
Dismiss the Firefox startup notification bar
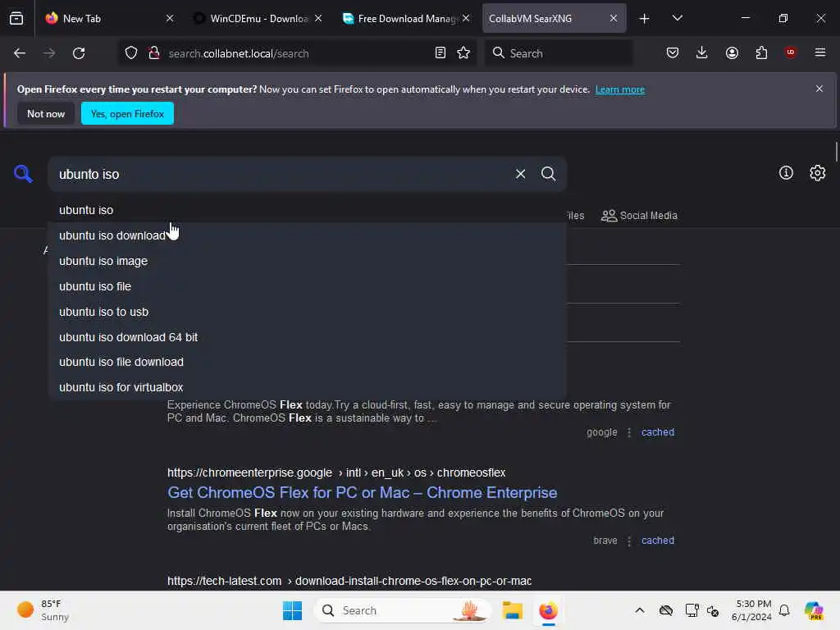pos(819,89)
